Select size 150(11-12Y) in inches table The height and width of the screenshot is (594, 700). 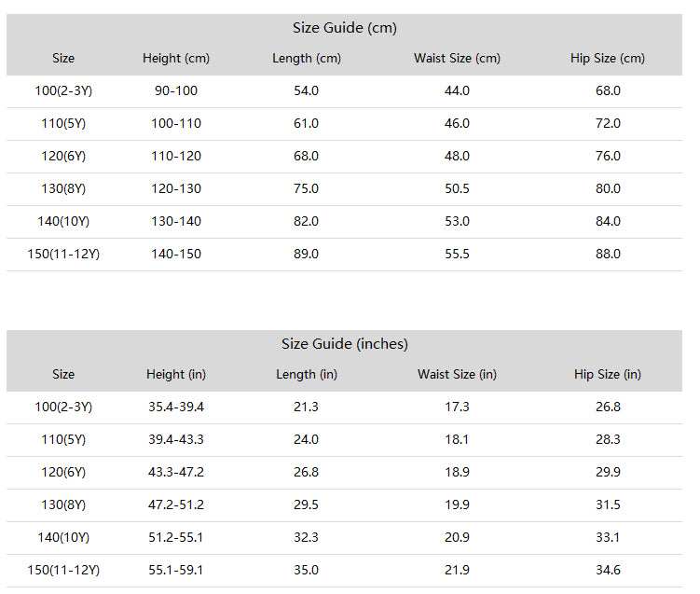(63, 571)
